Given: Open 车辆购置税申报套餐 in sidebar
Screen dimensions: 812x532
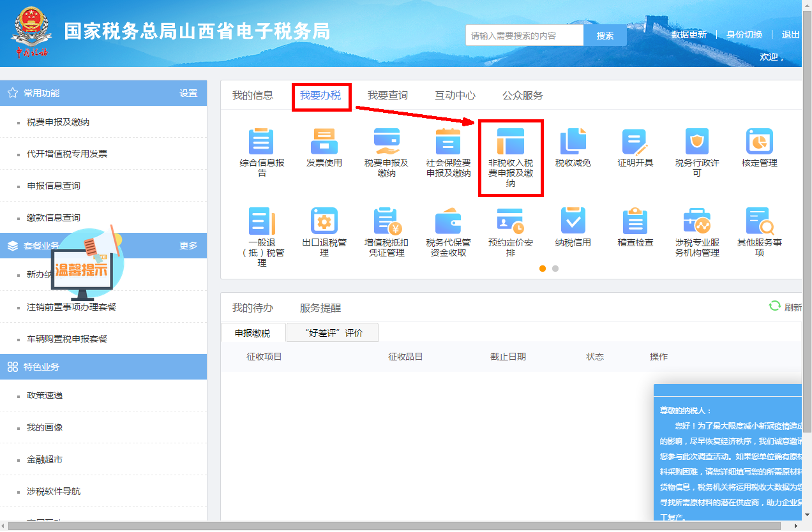Looking at the screenshot, I should (x=67, y=339).
